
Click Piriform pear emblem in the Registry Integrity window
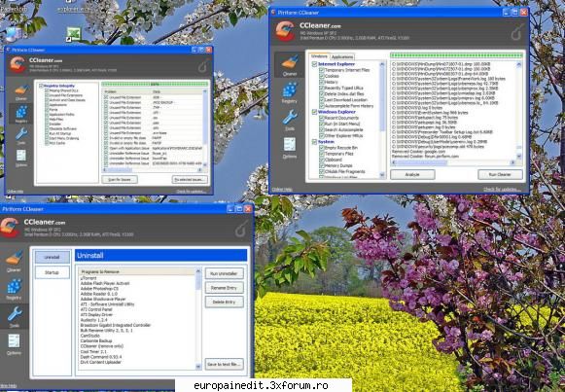[x=203, y=65]
